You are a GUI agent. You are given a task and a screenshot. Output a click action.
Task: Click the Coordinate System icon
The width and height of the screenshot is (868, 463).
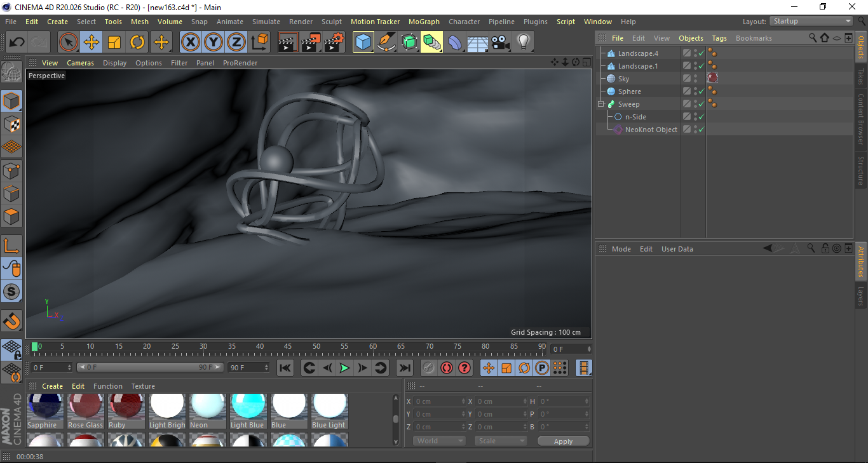pos(259,43)
